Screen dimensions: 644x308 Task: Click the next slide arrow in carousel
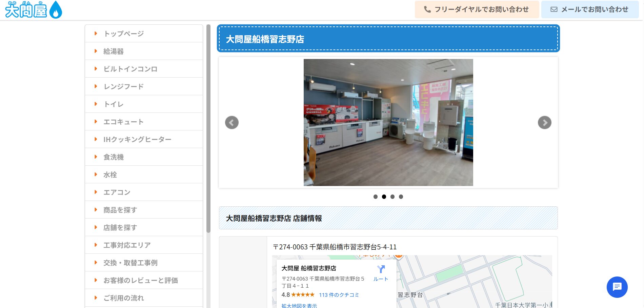544,123
